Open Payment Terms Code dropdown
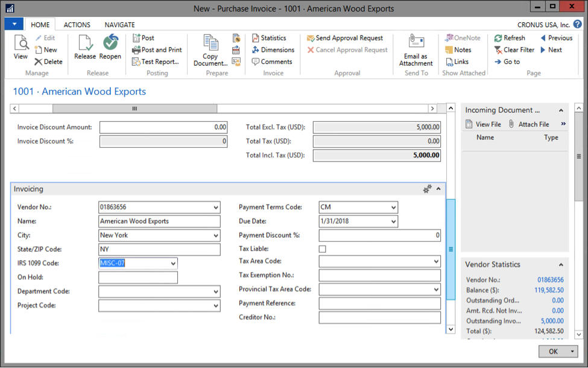The height and width of the screenshot is (368, 588). (393, 208)
